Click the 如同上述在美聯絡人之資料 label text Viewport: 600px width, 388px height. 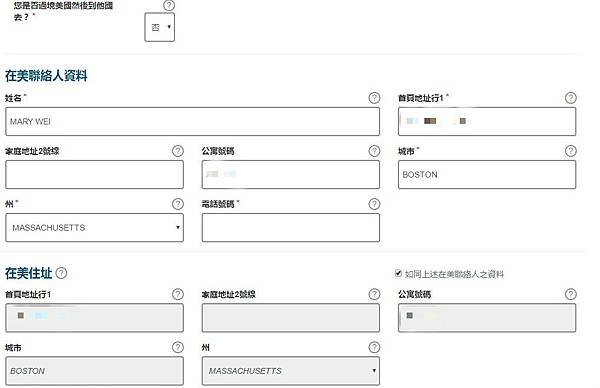(x=454, y=274)
